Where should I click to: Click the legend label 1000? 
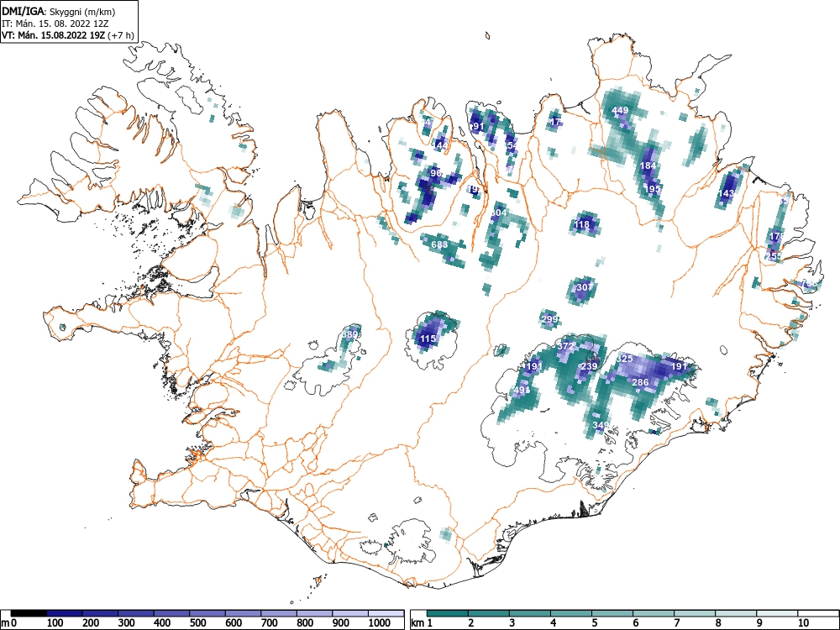tap(380, 623)
